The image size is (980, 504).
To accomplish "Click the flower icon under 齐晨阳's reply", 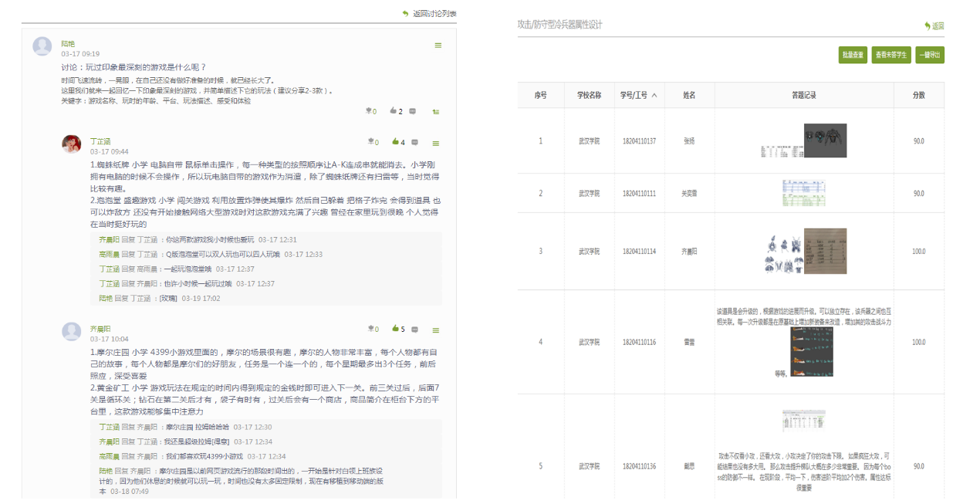I will [370, 328].
